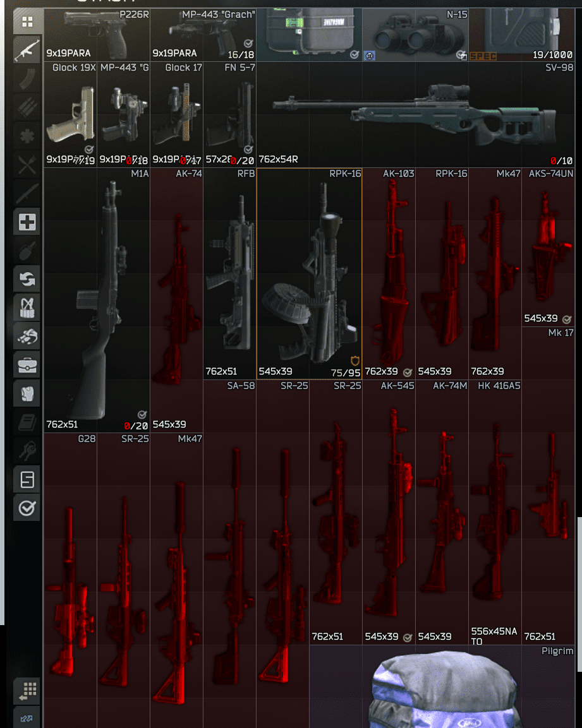Image resolution: width=582 pixels, height=728 pixels.
Task: Filter stash by body armor vest icon
Action: pyautogui.click(x=27, y=394)
